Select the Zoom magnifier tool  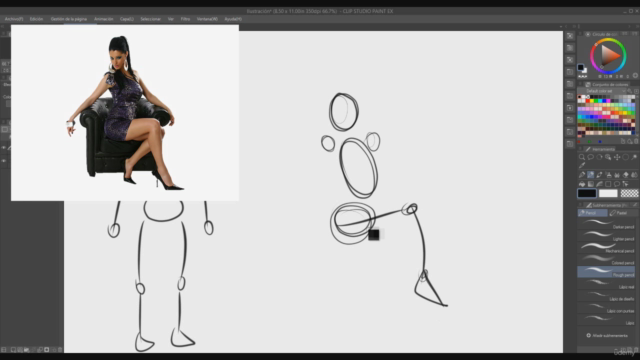tap(582, 157)
